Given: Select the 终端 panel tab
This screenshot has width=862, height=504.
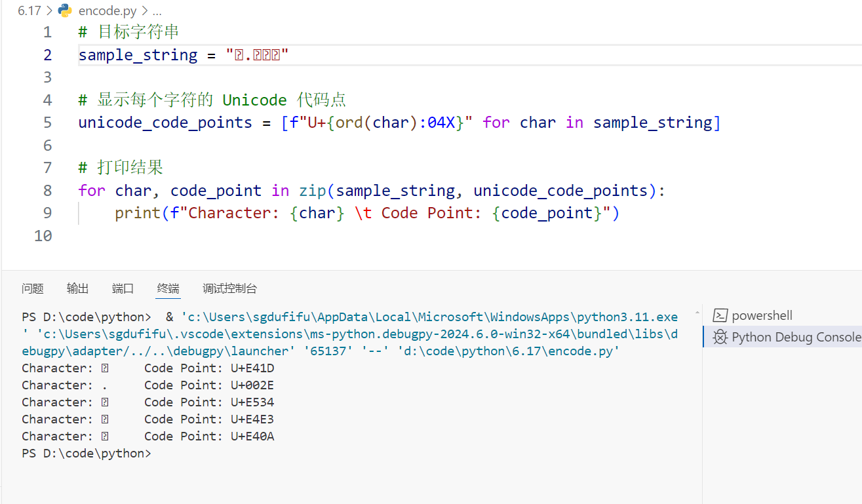Looking at the screenshot, I should (x=168, y=288).
